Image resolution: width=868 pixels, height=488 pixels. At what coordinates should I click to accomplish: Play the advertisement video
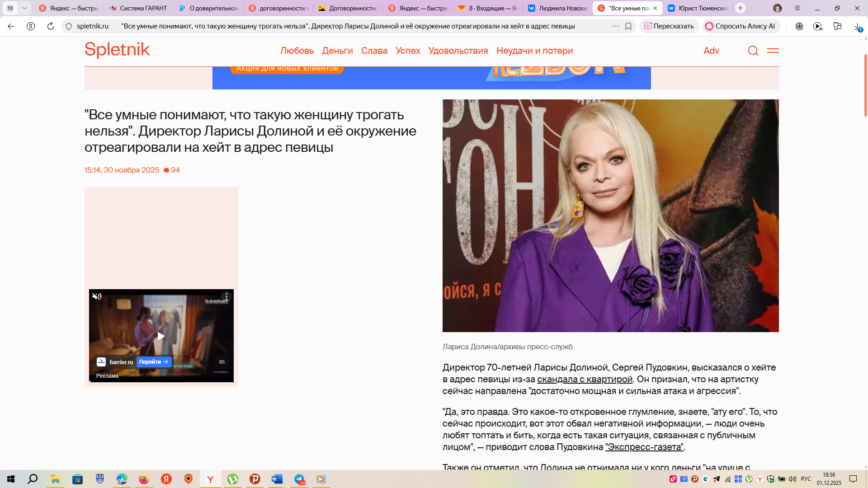(x=161, y=336)
